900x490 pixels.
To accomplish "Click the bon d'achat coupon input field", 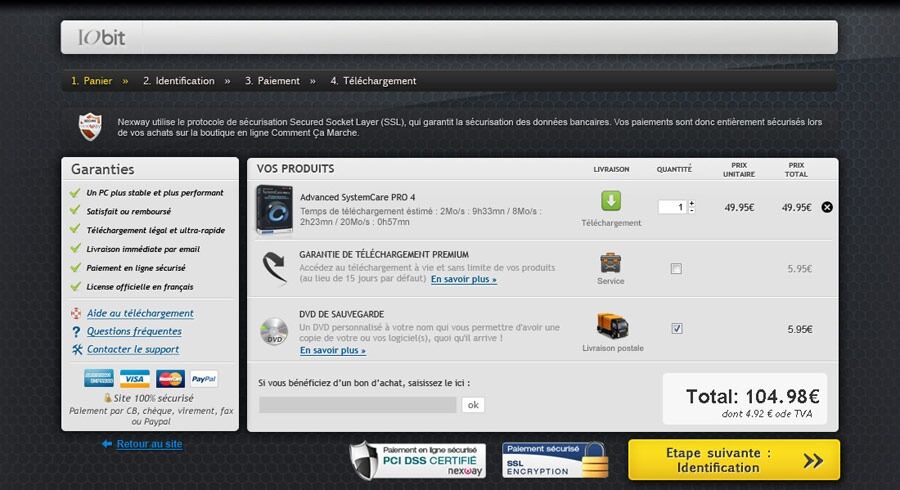I will (357, 405).
